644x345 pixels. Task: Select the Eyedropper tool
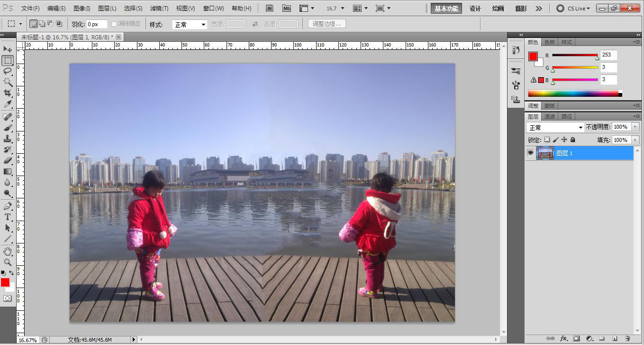pyautogui.click(x=8, y=104)
